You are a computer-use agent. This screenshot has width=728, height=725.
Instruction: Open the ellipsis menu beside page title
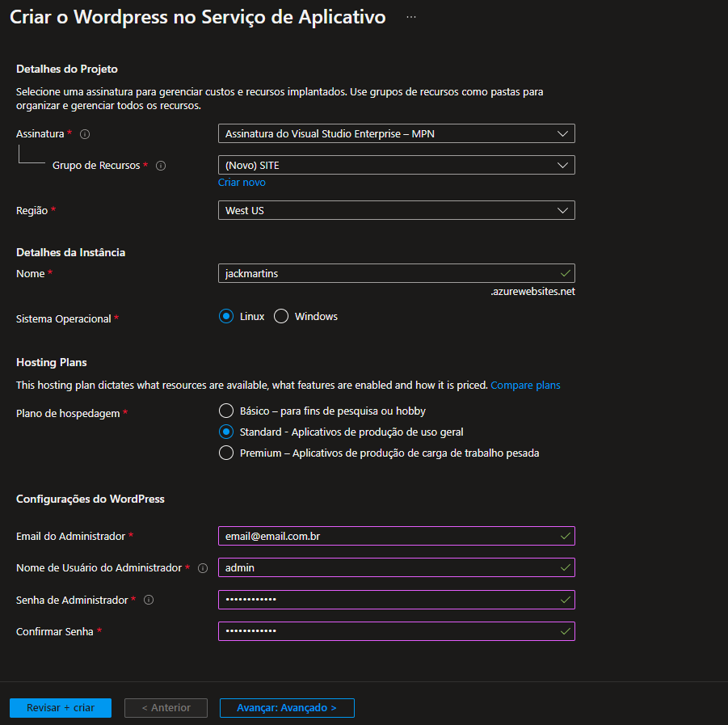411,17
